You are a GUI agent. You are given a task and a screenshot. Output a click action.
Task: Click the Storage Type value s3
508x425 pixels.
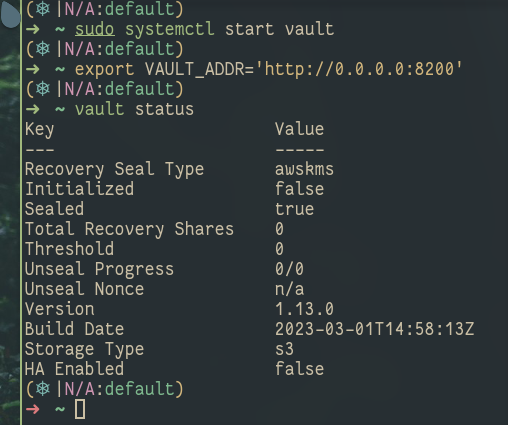click(284, 349)
